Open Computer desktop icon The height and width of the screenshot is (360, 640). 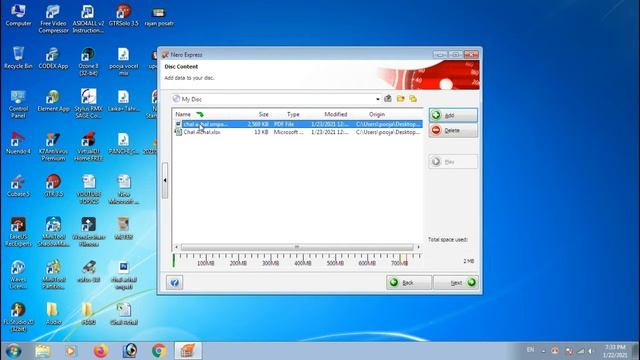point(18,15)
